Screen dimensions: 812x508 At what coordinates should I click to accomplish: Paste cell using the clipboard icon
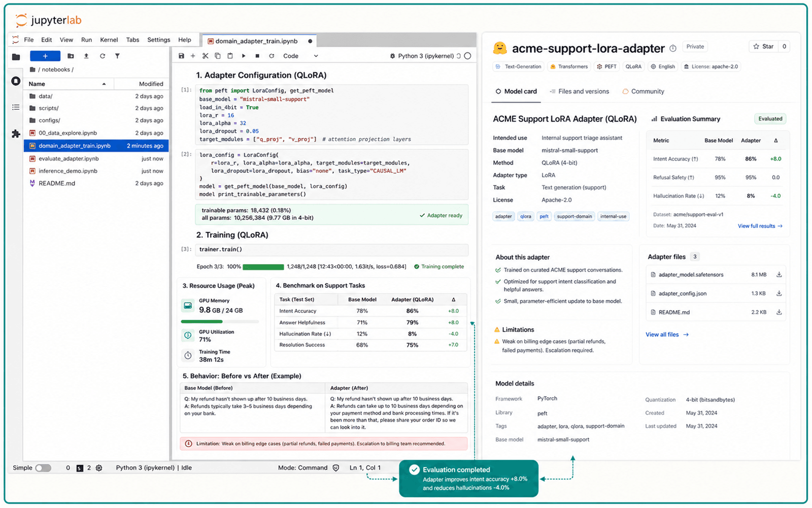pos(230,56)
